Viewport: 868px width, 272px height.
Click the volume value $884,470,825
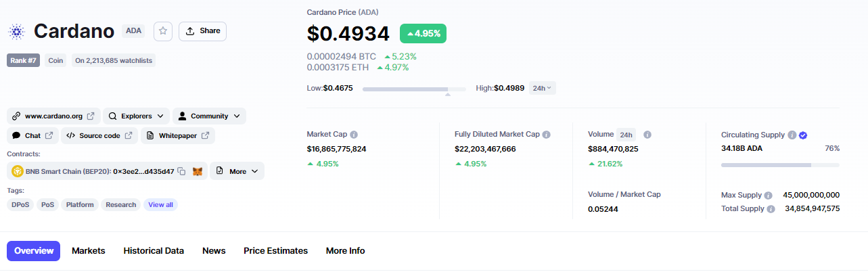coord(613,149)
